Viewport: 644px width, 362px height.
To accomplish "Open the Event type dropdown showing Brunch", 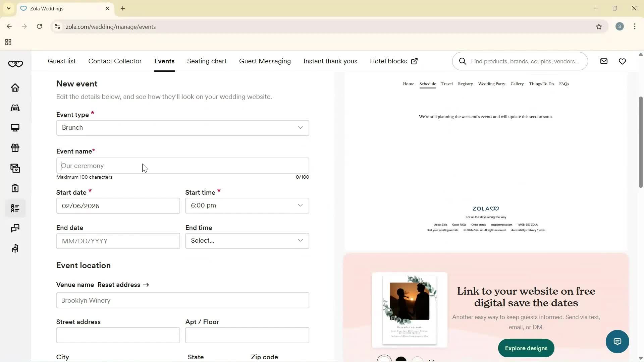I will point(183,127).
